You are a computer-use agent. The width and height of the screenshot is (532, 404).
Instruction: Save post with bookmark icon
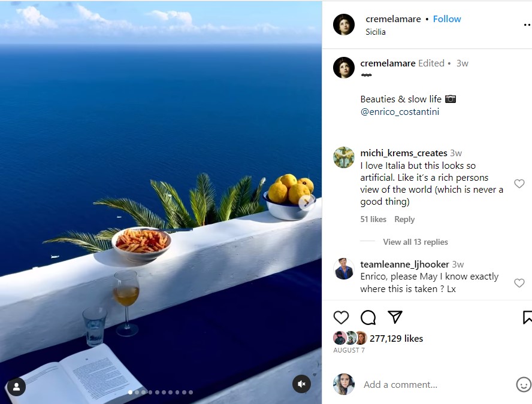527,318
